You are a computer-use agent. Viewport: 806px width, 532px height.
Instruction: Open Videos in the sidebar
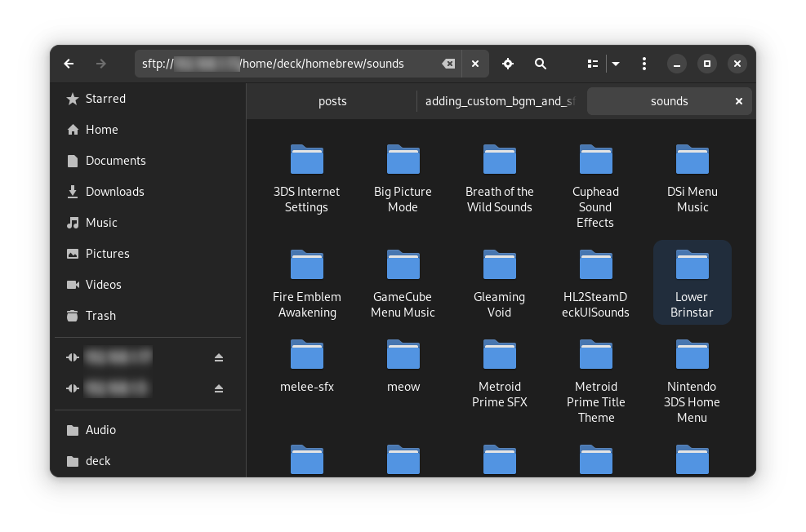coord(148,285)
